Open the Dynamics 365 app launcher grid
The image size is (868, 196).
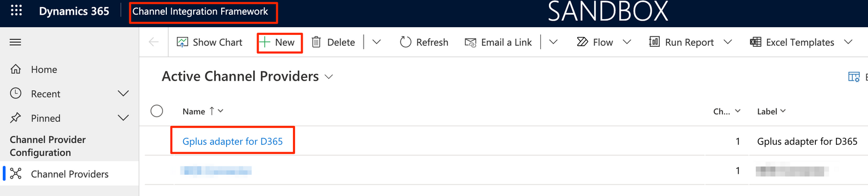click(16, 10)
